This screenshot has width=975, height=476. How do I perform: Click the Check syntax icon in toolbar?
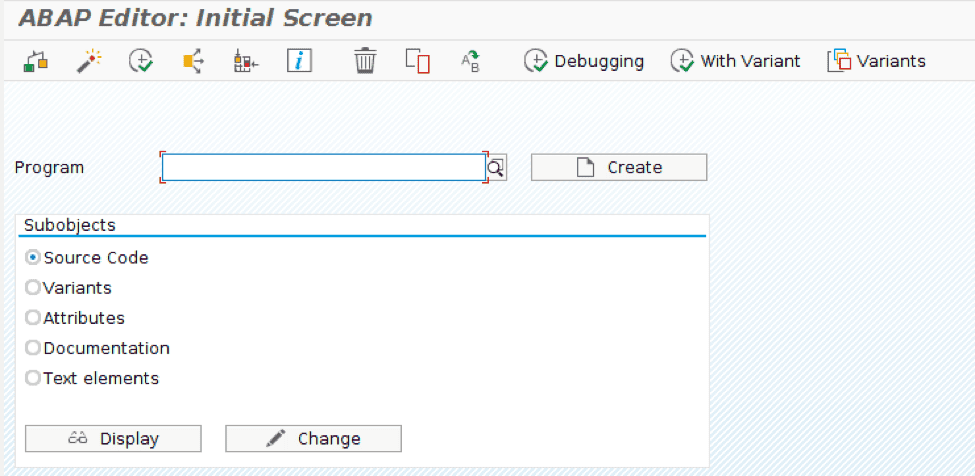[36, 61]
